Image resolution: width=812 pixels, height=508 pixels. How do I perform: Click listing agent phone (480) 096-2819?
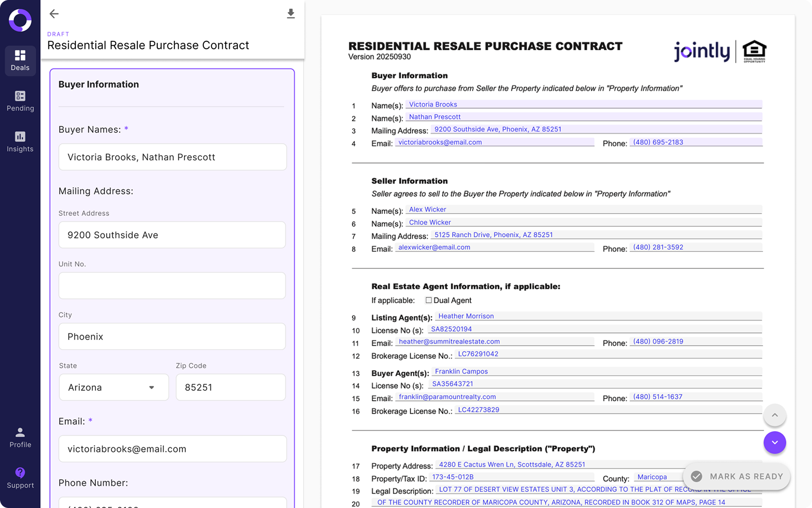(658, 341)
